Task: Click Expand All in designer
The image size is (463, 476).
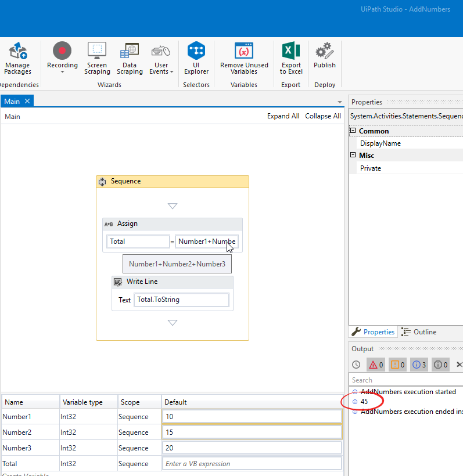Action: (283, 116)
